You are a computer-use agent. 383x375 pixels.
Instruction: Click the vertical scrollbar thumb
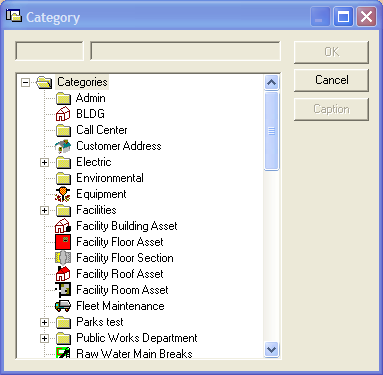271,131
